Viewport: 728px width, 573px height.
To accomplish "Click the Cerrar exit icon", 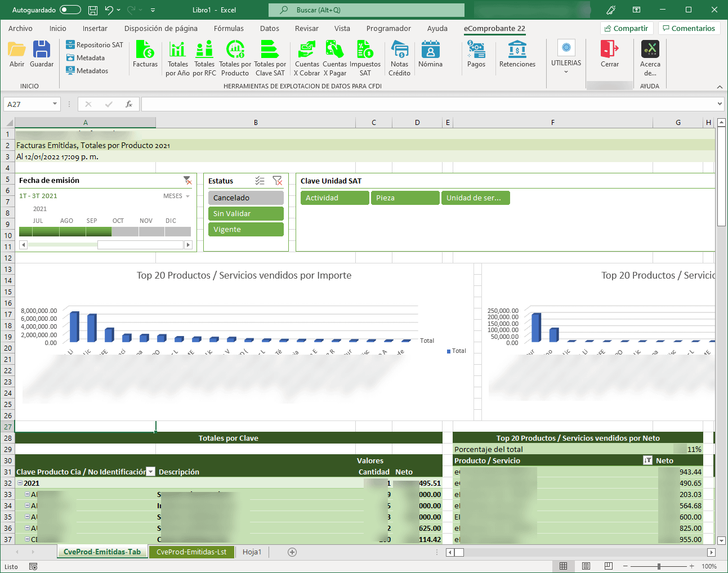I will 610,50.
